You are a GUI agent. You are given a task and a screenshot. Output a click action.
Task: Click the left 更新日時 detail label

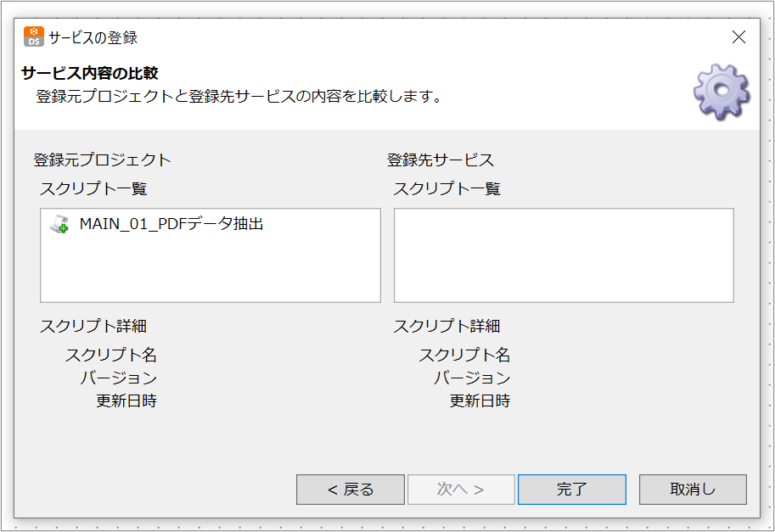126,400
